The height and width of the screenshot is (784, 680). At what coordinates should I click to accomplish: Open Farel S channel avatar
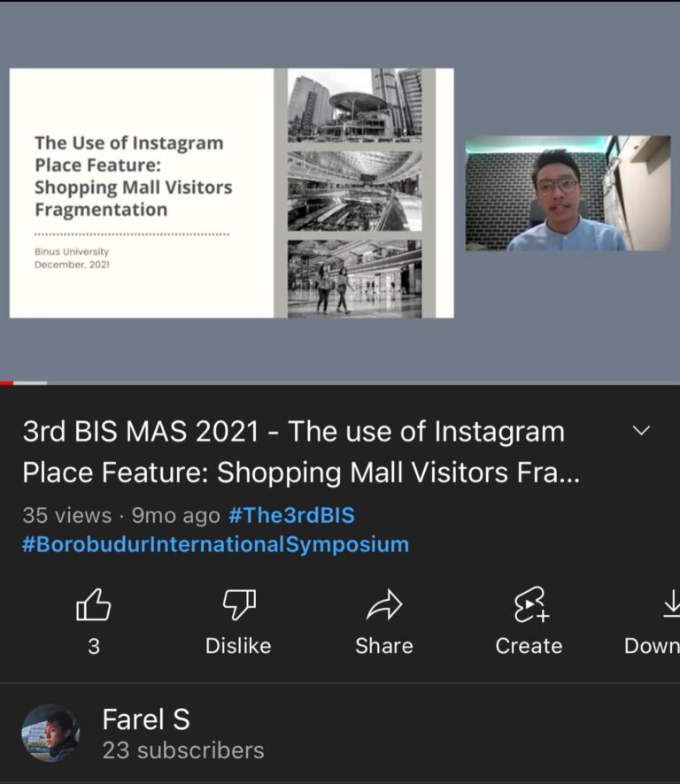50,734
